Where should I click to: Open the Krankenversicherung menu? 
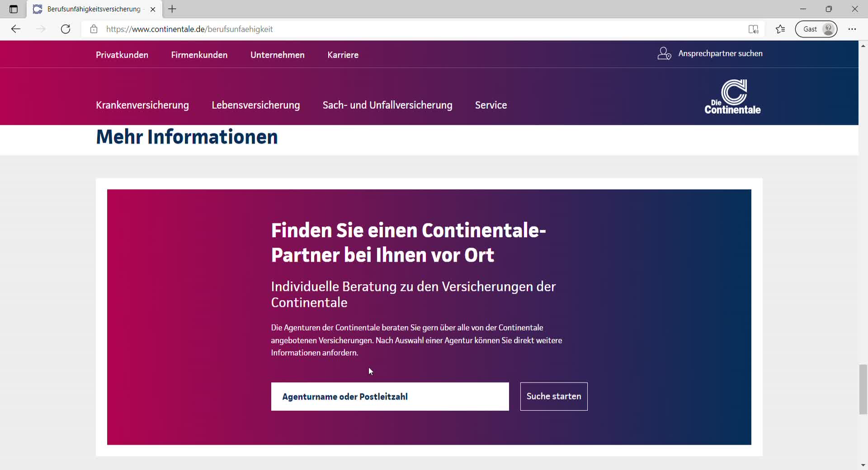coord(142,105)
